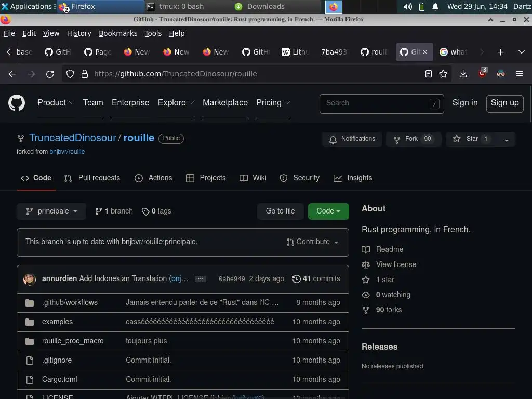Viewport: 532px width, 399px height.
Task: Expand the Contribute dropdown
Action: [312, 242]
